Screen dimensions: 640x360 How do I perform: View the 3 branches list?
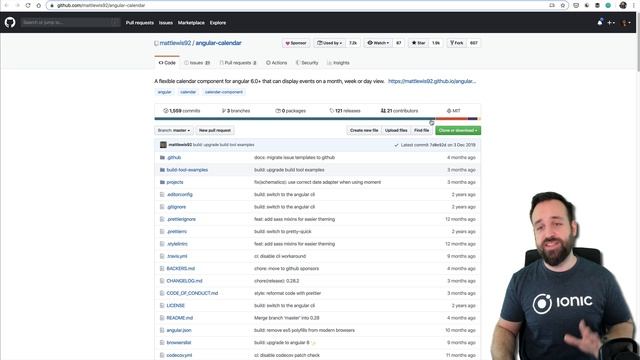point(236,111)
